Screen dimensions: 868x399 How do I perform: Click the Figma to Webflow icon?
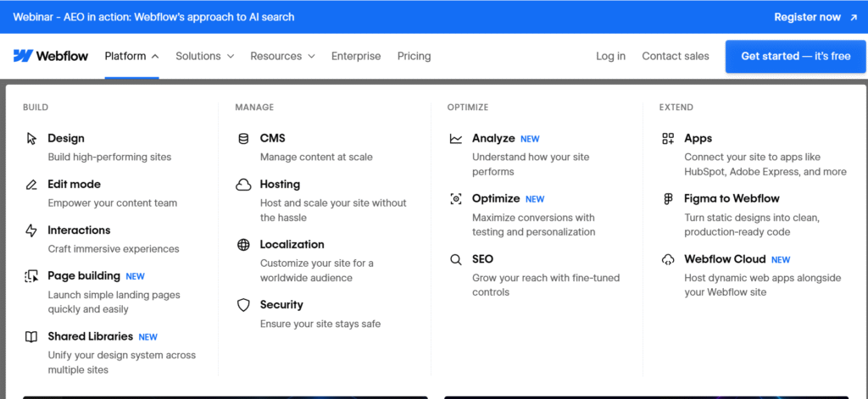click(x=668, y=199)
